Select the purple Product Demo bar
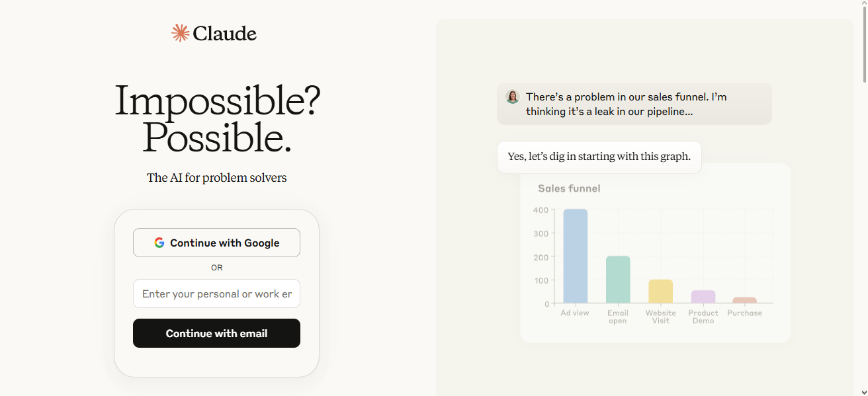The height and width of the screenshot is (396, 868). coord(703,297)
